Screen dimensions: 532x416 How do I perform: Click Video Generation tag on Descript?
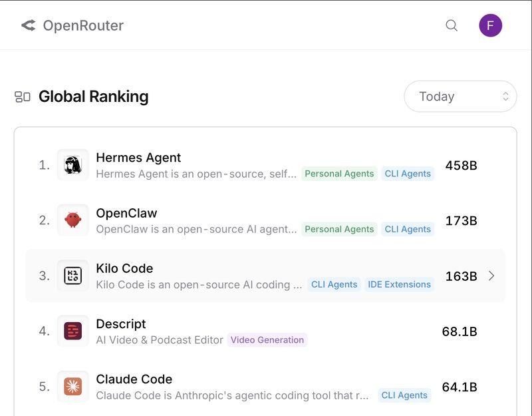pos(267,340)
